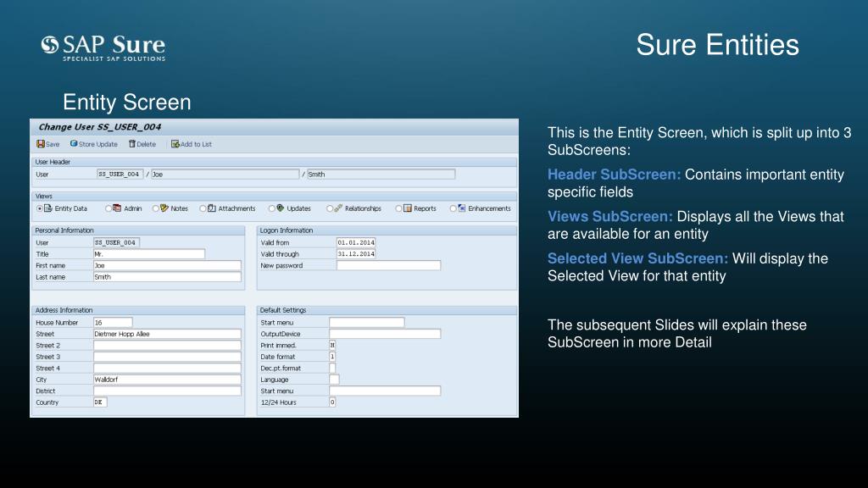Screen dimensions: 868x488
Task: Click the Updates view icon
Action: coord(280,208)
